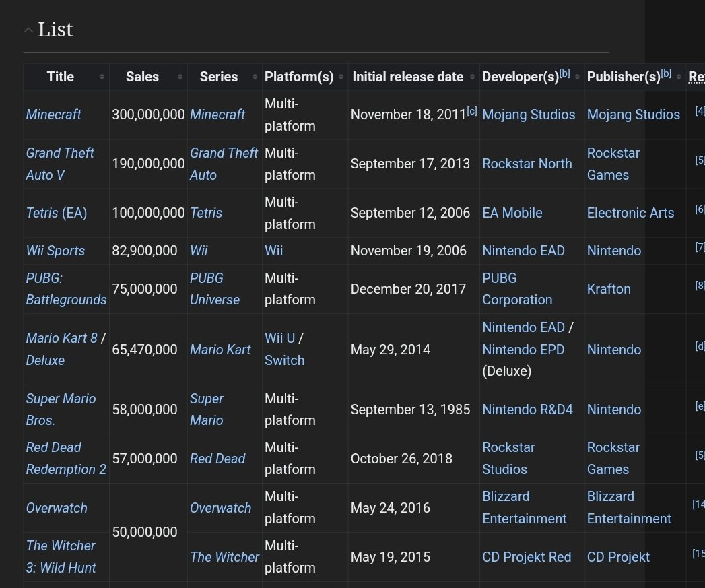Click CD Projekt Red developer link
Viewport: 705px width, 588px height.
tap(527, 557)
